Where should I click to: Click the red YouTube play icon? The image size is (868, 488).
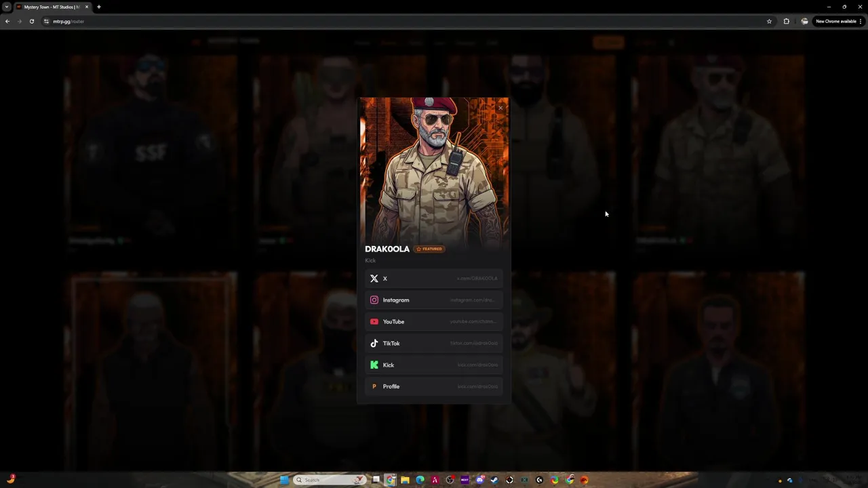[374, 322]
